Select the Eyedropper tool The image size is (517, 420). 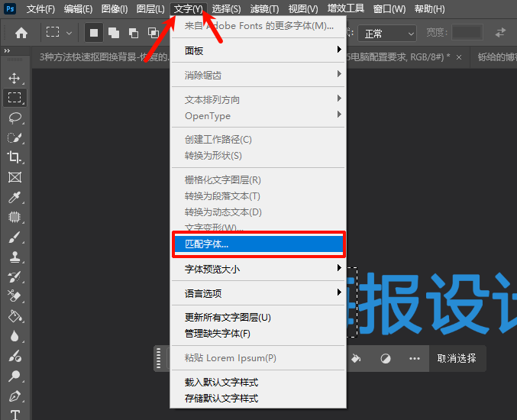[15, 197]
